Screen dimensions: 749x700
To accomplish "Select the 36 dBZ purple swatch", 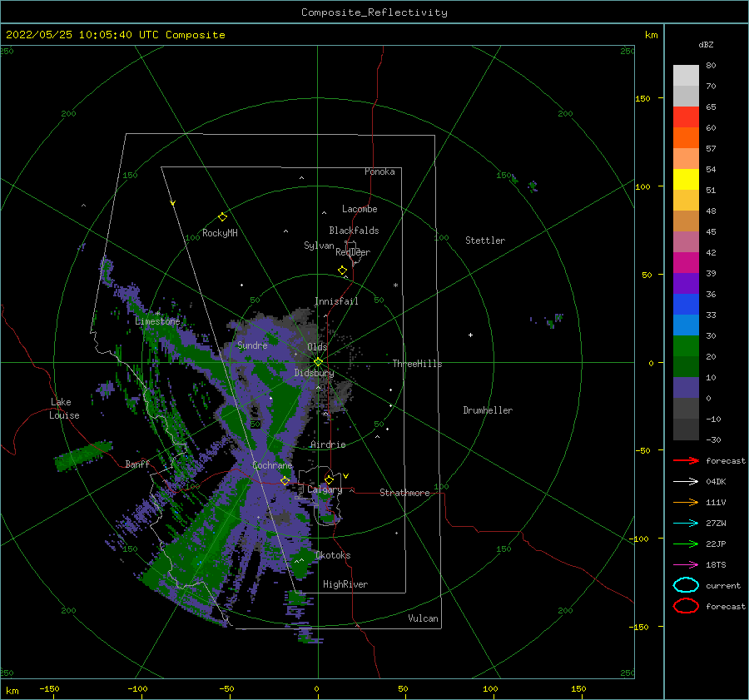I will pos(686,283).
